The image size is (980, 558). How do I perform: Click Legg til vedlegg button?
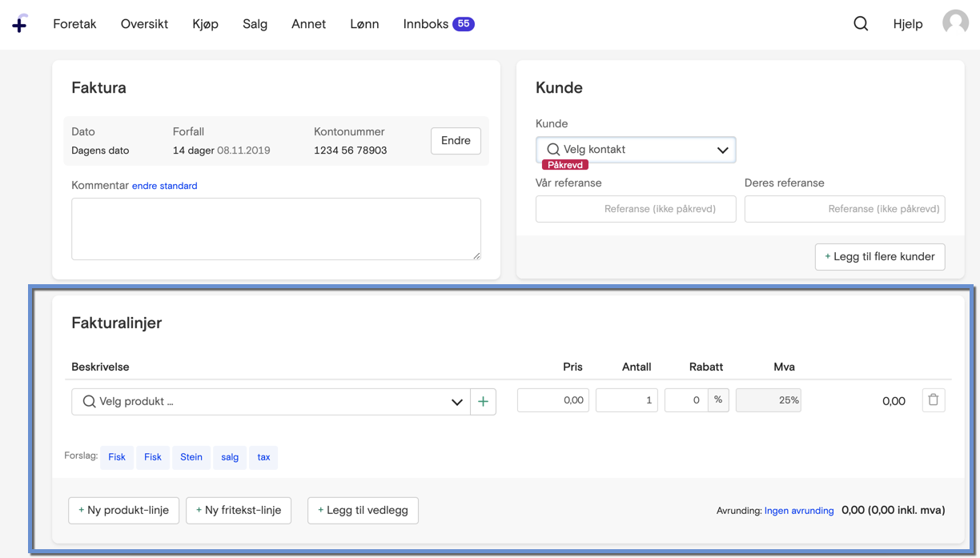363,510
